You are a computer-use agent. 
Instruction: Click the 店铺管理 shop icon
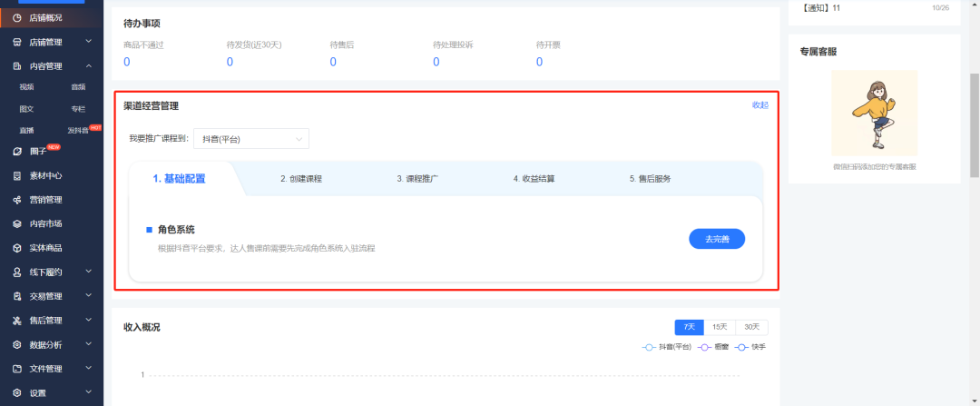tap(17, 42)
